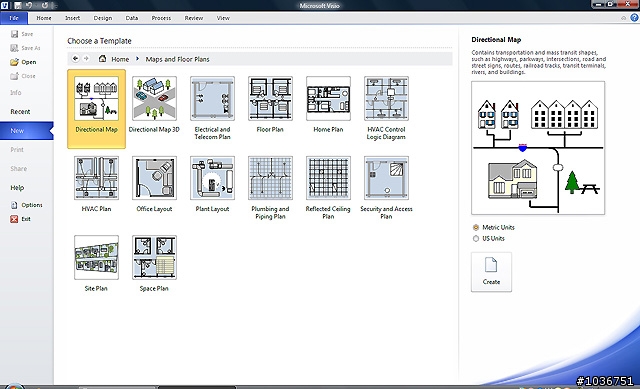640x389 pixels.
Task: Click the Visio application icon in title bar
Action: click(x=4, y=5)
